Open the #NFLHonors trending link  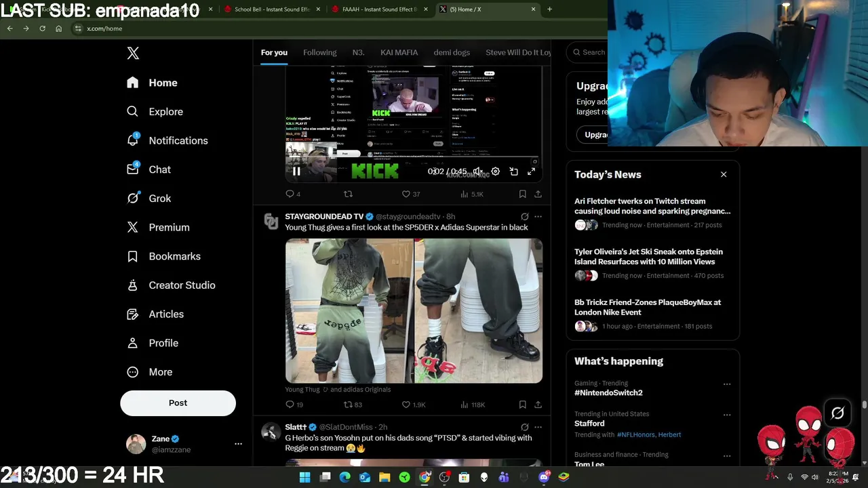635,434
